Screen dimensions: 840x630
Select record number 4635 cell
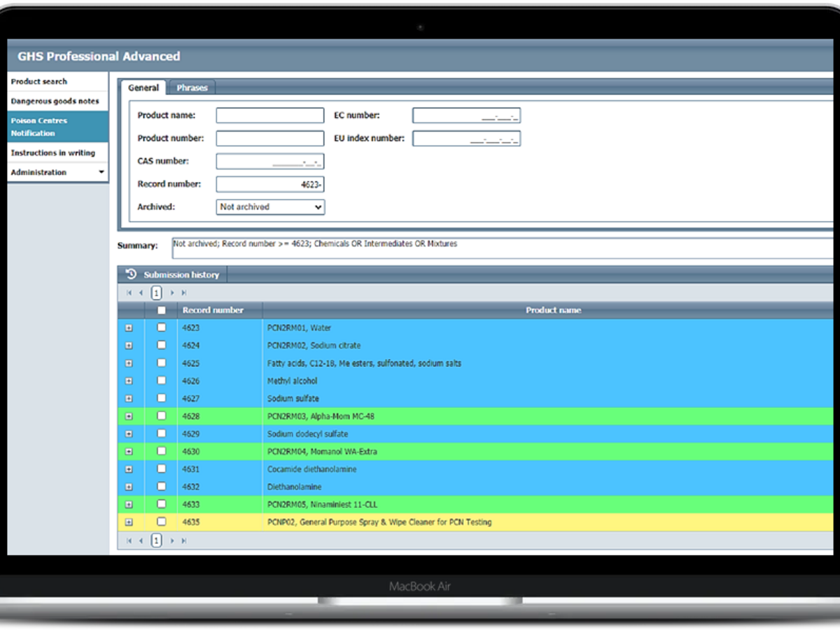coord(220,522)
